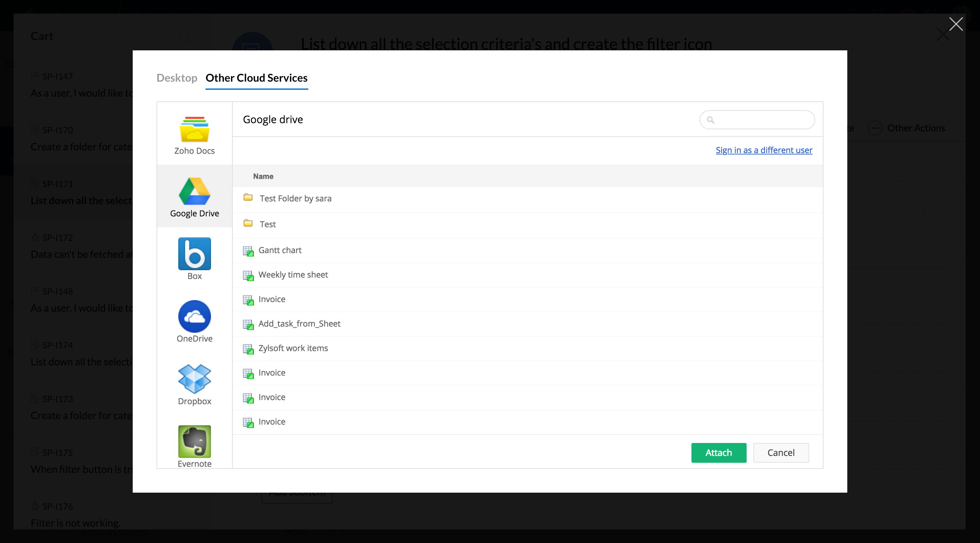Switch to Other Cloud Services tab
Viewport: 980px width, 543px height.
(257, 78)
